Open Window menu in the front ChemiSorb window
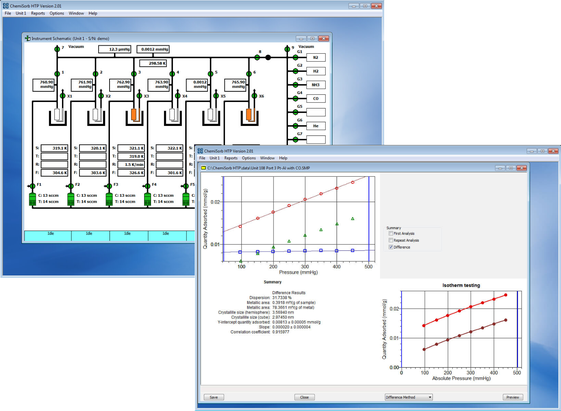The height and width of the screenshot is (411, 561). click(x=267, y=158)
